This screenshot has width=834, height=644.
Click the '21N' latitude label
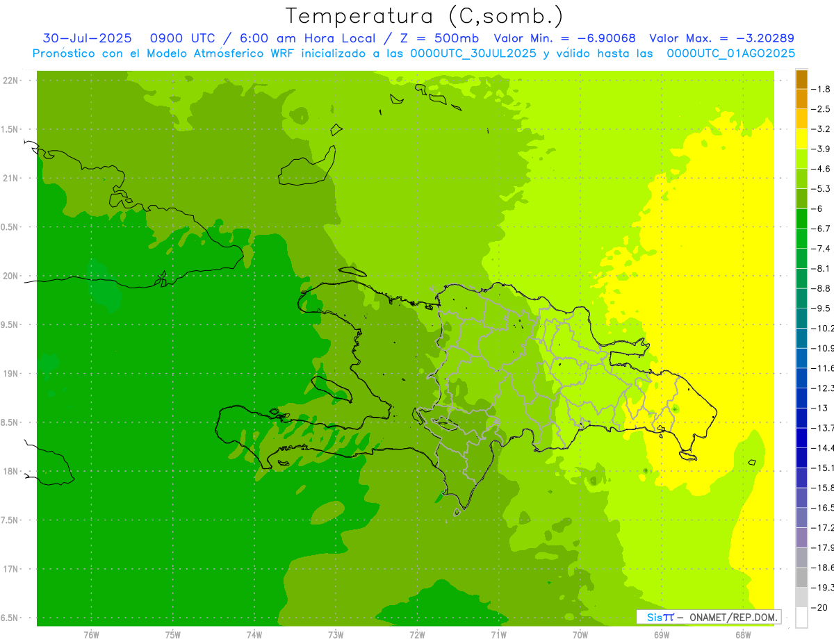tap(10, 178)
